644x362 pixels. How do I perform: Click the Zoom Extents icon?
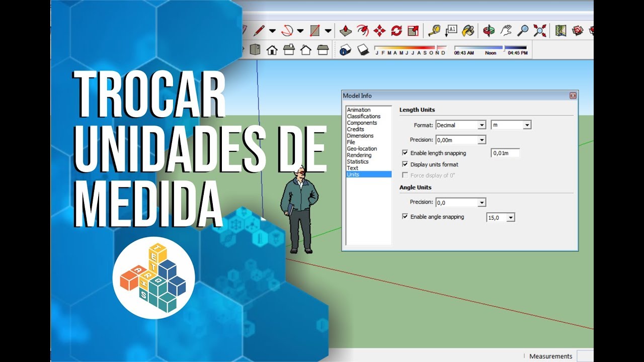[540, 31]
